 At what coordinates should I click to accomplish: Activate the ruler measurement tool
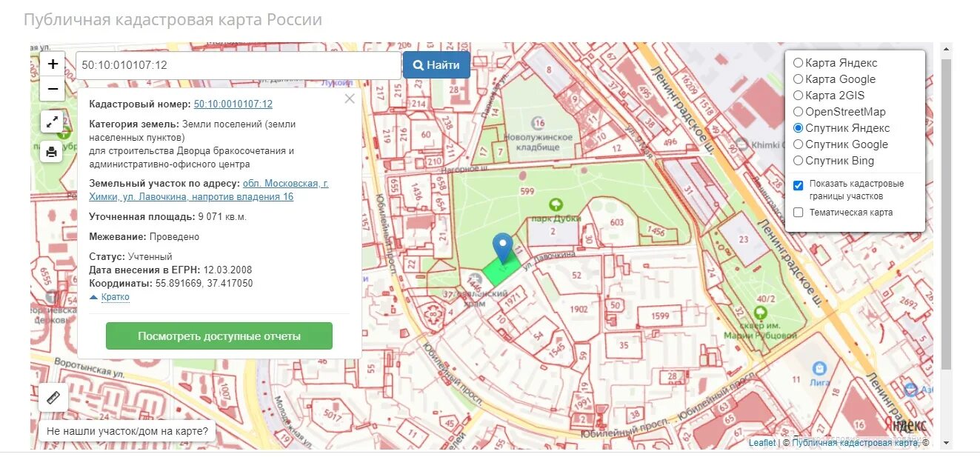click(x=52, y=397)
